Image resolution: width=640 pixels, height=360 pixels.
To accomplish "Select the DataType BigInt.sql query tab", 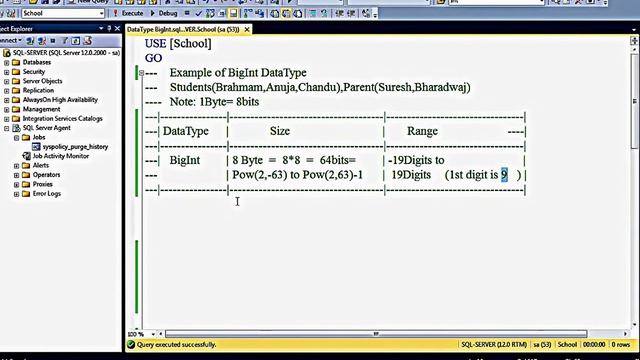I will pos(183,29).
